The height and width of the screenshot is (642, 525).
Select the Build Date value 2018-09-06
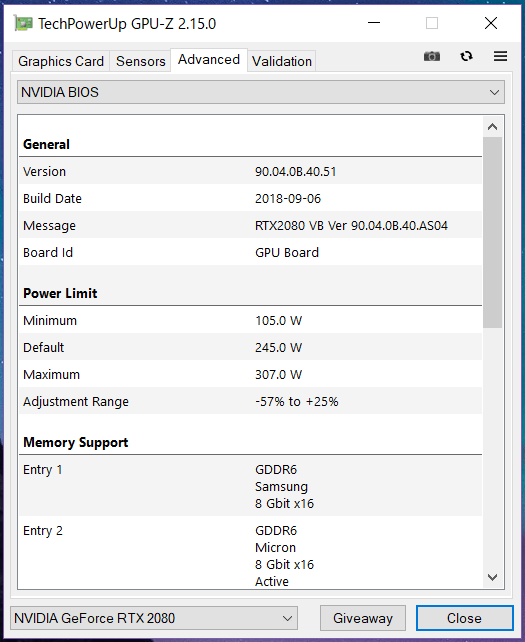click(x=288, y=199)
